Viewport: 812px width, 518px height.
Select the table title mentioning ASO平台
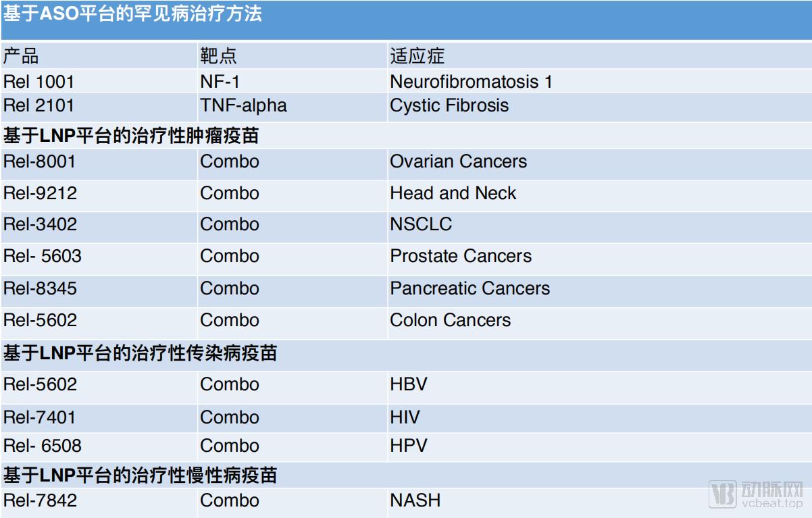tap(133, 14)
